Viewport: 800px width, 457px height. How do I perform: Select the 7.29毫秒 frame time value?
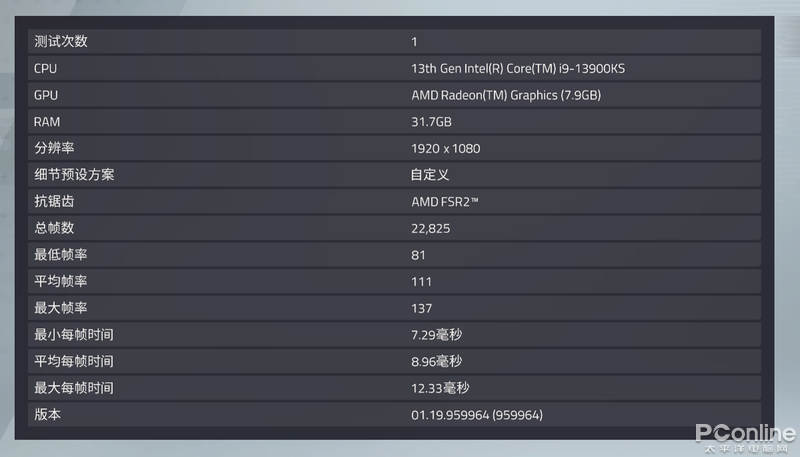(437, 335)
